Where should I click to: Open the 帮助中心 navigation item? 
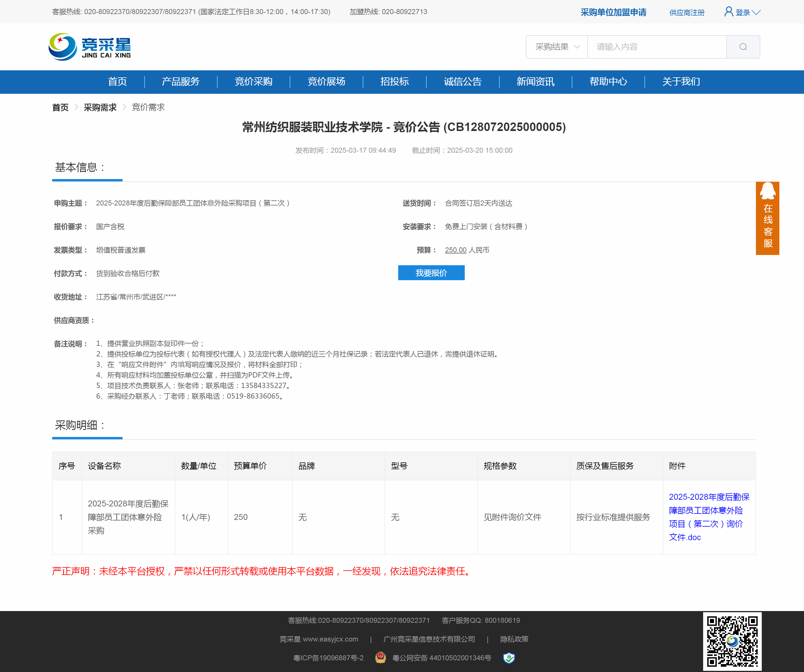(608, 81)
